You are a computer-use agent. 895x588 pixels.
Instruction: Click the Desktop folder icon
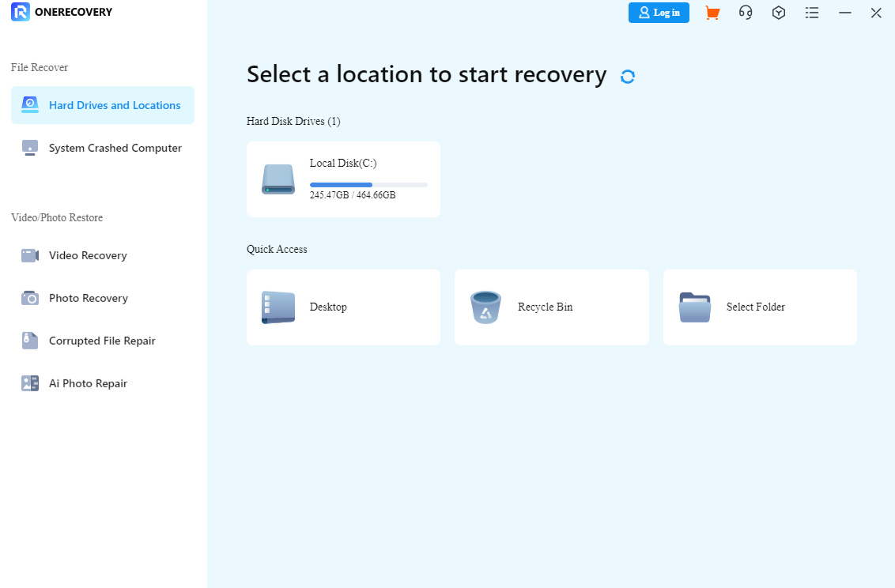[278, 307]
